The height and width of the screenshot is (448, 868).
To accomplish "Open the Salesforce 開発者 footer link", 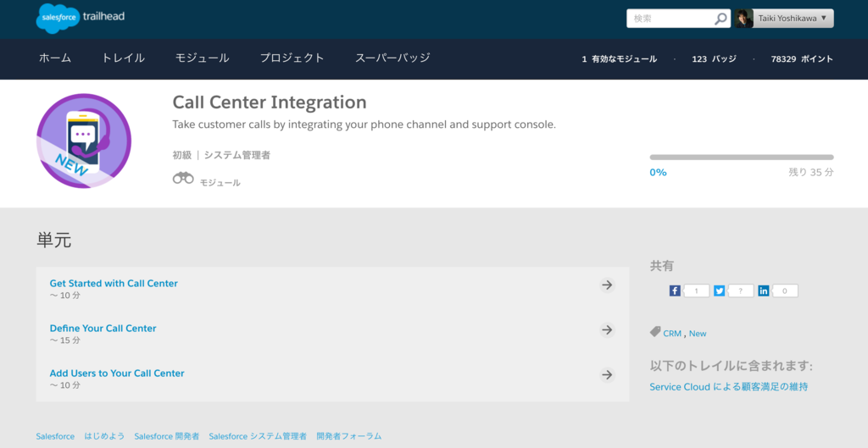I will 167,436.
